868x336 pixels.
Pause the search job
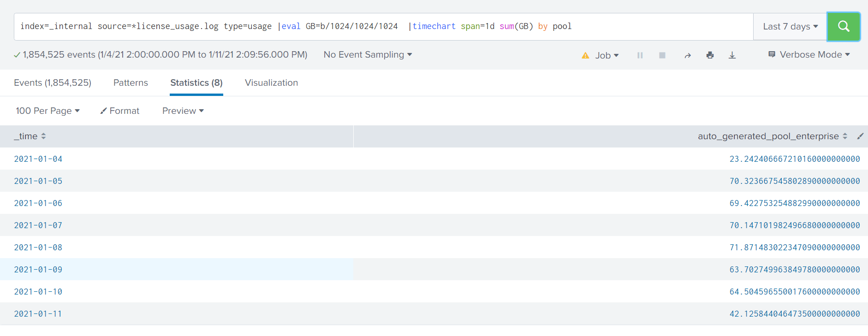pyautogui.click(x=640, y=55)
